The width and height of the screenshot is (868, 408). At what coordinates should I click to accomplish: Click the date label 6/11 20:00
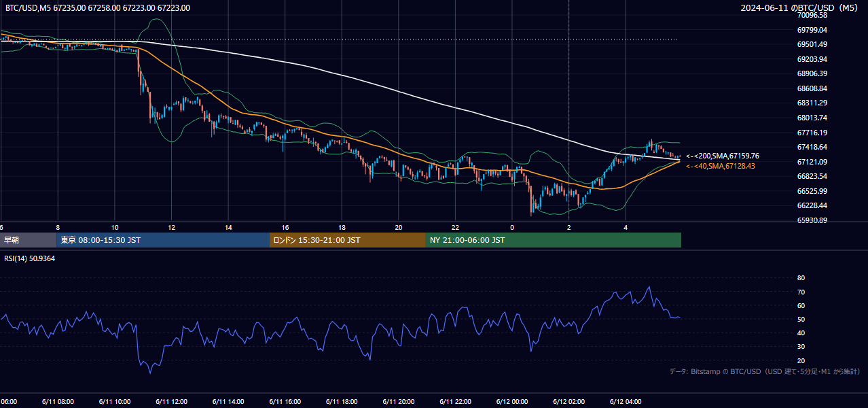tap(399, 402)
